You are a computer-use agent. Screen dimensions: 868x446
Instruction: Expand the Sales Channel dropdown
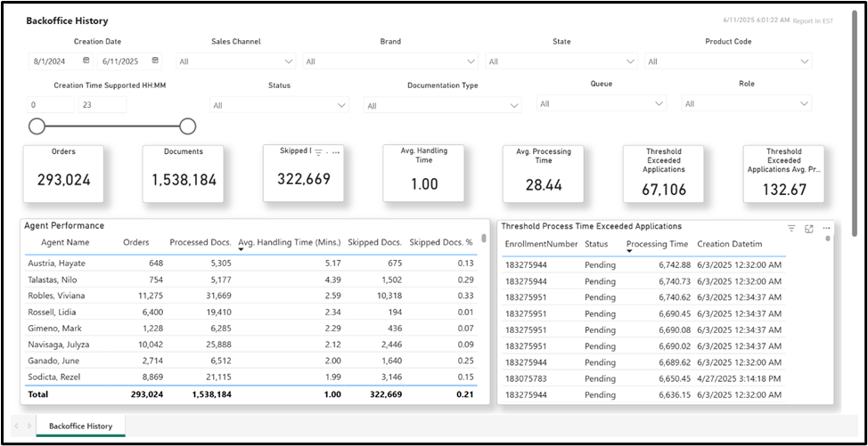[x=237, y=61]
